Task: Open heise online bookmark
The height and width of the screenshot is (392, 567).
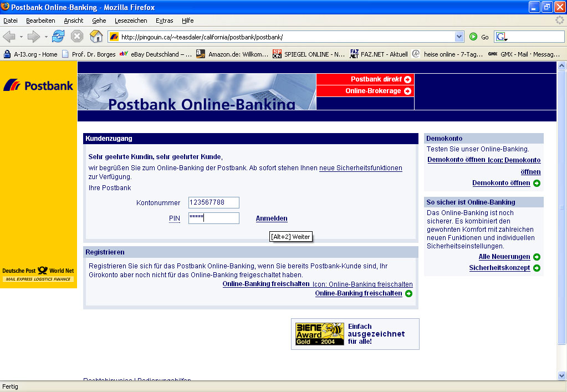Action: (x=448, y=54)
